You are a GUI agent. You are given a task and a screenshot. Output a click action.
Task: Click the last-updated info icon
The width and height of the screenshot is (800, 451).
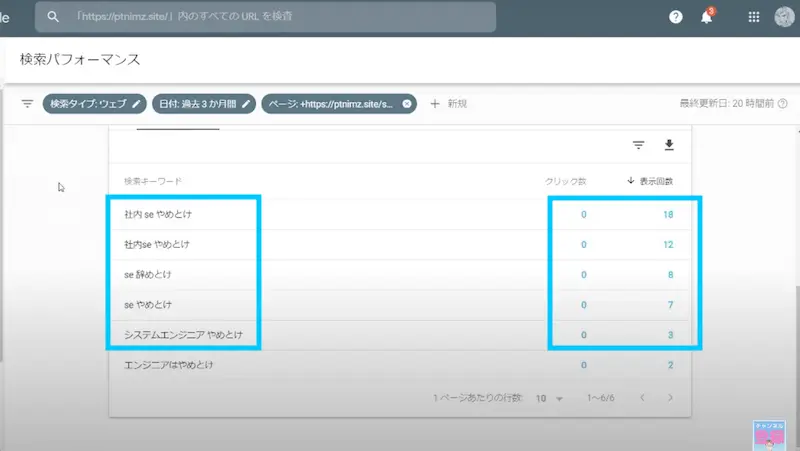[783, 103]
